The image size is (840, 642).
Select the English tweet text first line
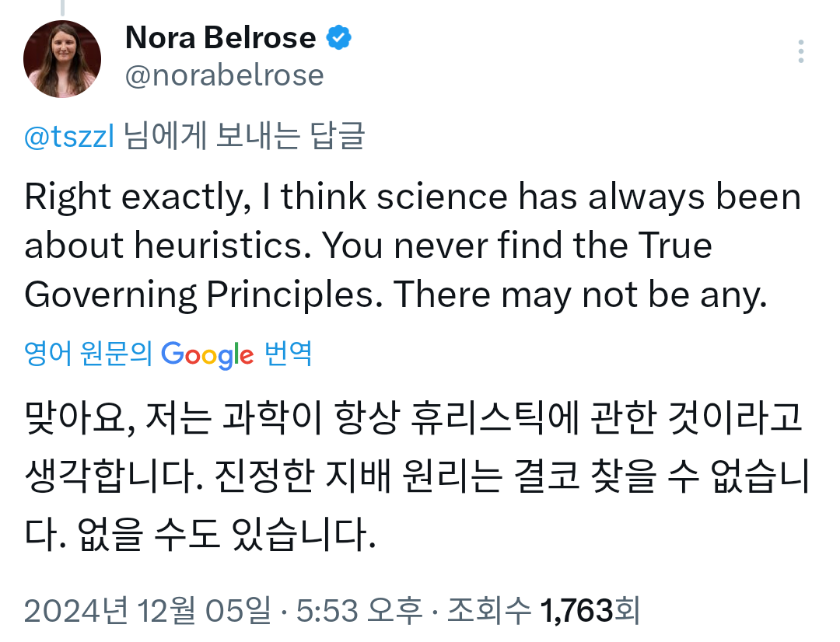click(412, 197)
